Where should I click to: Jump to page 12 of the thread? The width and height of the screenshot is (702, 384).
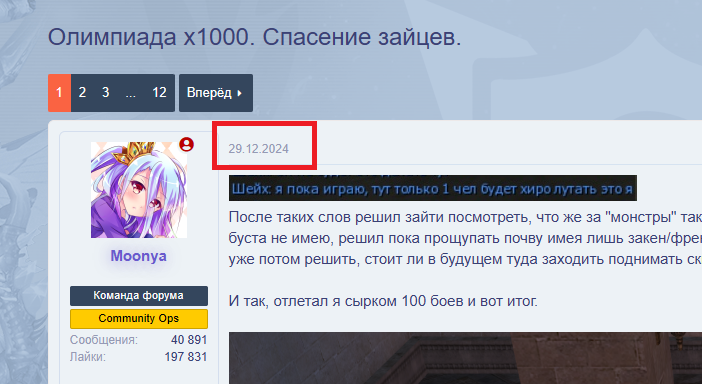click(159, 93)
